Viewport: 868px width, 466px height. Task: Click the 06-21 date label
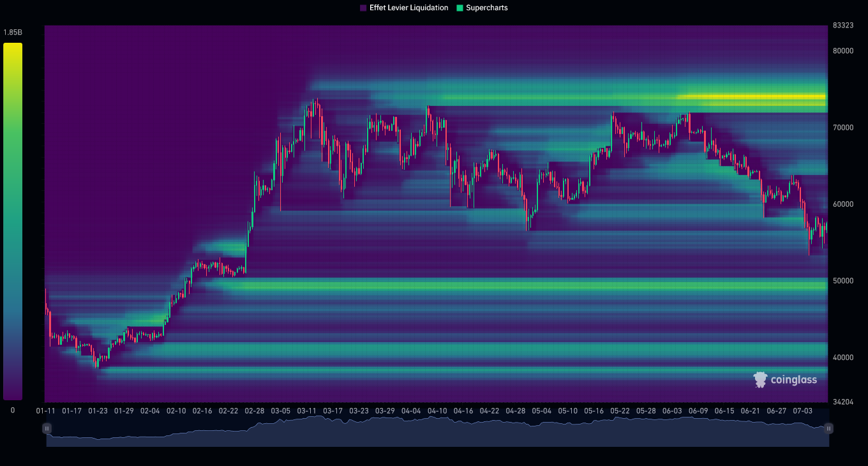point(751,411)
